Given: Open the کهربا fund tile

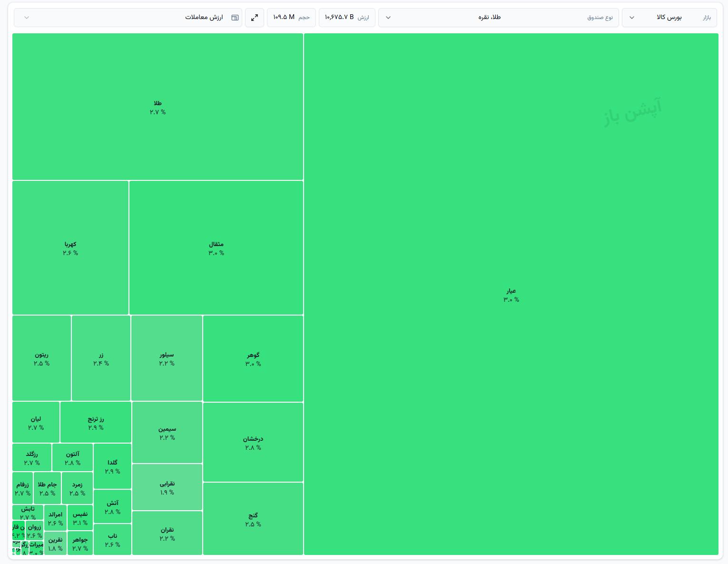Looking at the screenshot, I should [x=70, y=248].
